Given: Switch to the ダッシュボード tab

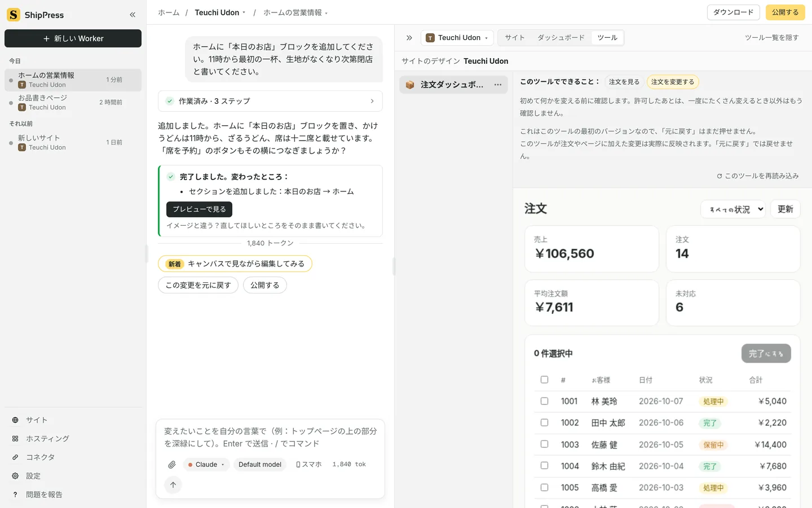Looking at the screenshot, I should (561, 38).
